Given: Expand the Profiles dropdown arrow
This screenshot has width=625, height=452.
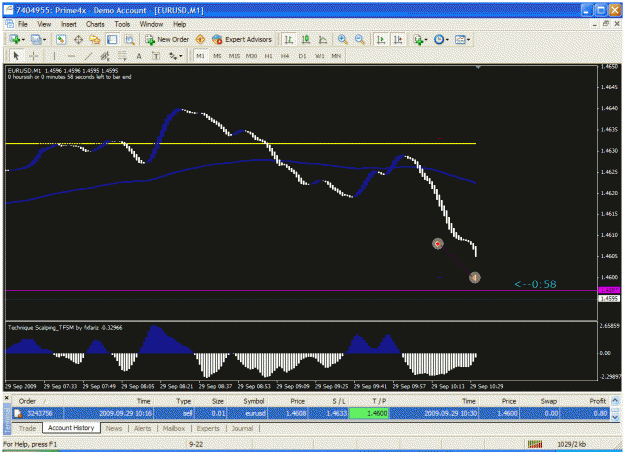Looking at the screenshot, I should pos(44,40).
